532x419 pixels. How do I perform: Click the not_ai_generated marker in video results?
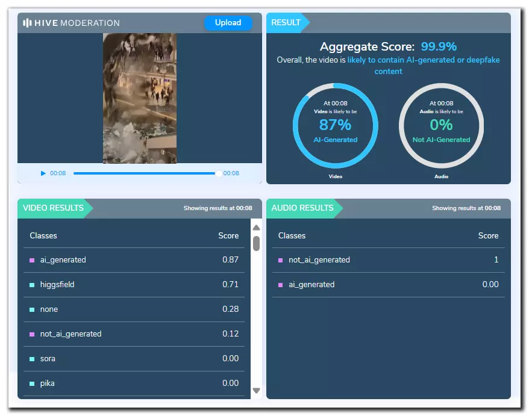pos(32,334)
